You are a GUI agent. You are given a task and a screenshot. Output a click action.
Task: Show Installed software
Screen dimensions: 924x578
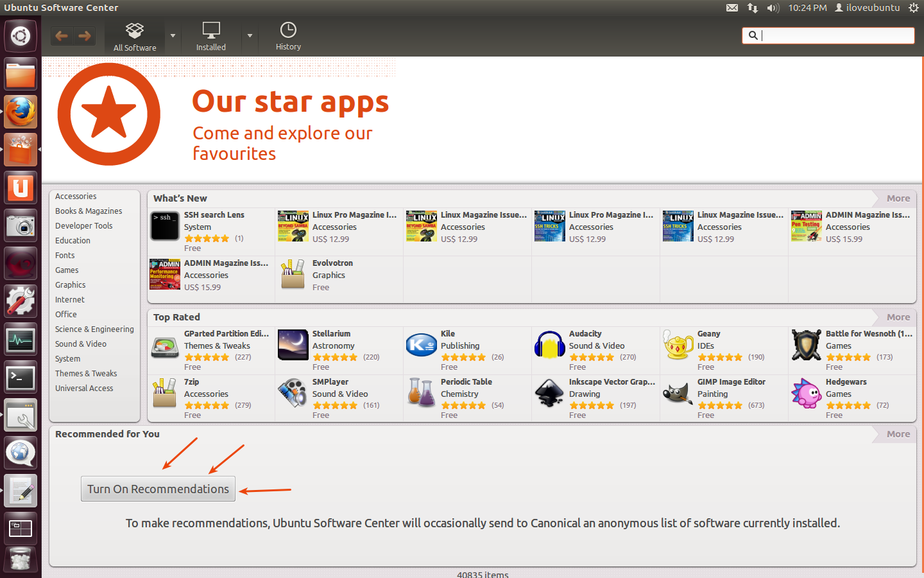point(210,37)
